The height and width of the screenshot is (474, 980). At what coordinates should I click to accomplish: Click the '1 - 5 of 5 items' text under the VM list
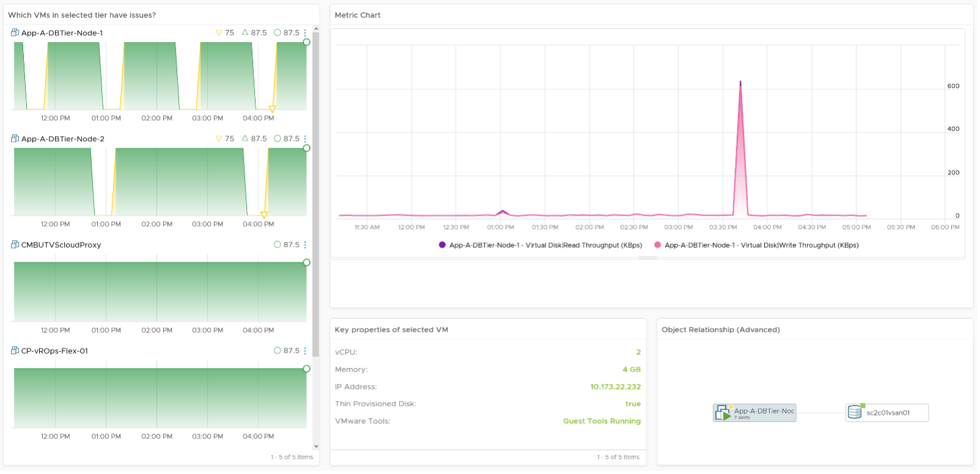[x=292, y=457]
